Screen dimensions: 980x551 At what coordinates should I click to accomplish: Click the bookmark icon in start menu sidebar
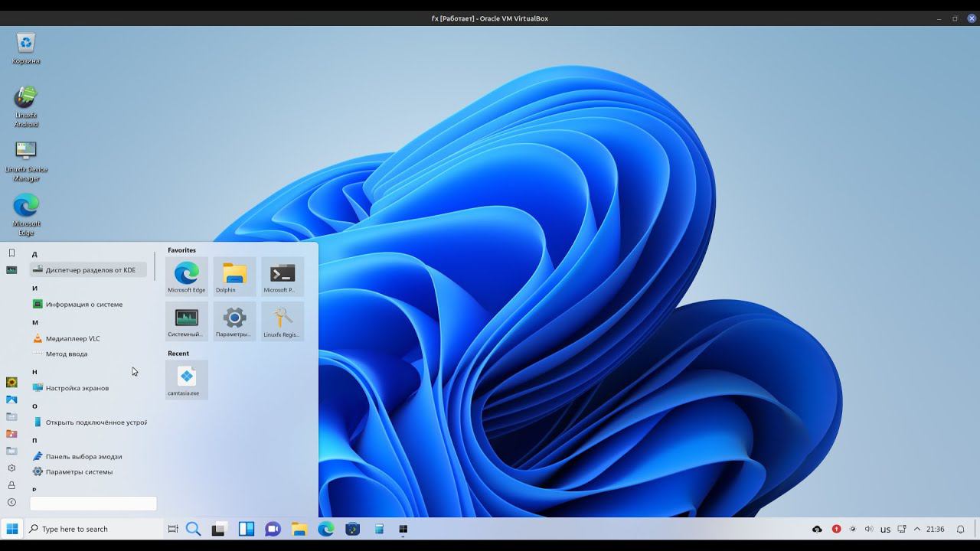(11, 253)
